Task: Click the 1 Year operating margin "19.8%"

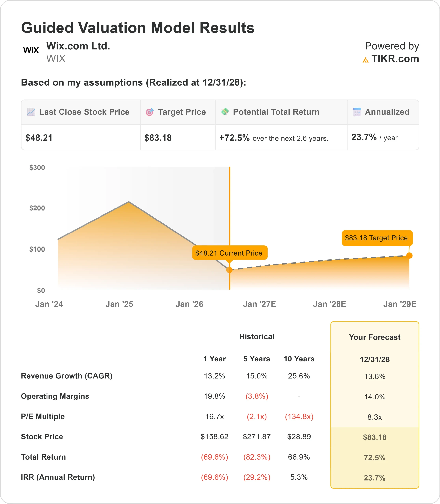Action: click(x=215, y=396)
